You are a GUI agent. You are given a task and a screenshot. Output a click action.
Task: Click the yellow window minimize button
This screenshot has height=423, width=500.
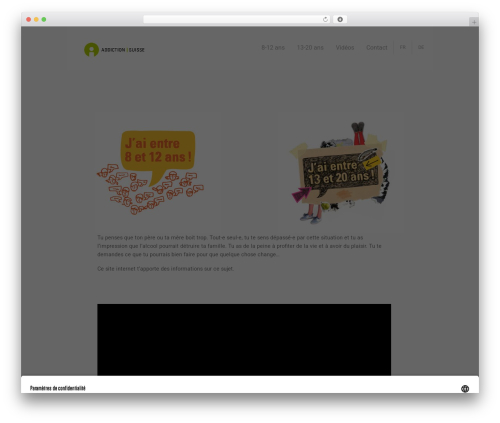pyautogui.click(x=36, y=19)
